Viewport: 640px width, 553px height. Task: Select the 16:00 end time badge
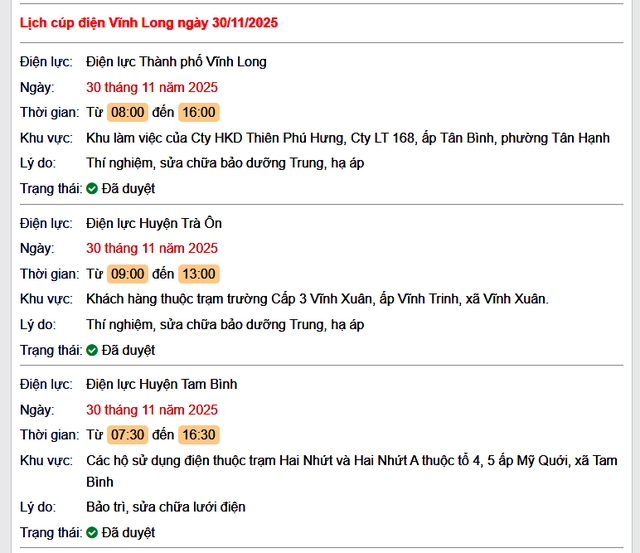(x=199, y=112)
